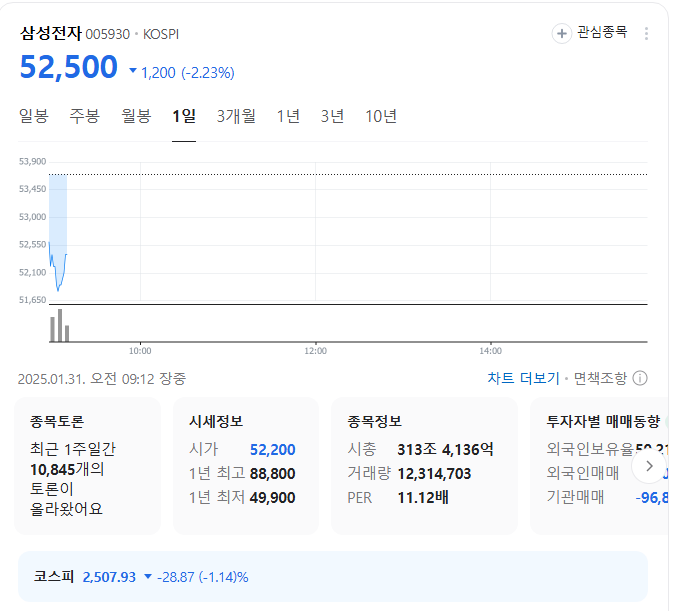This screenshot has width=678, height=611.
Task: Select the 1년 chart tab
Action: [x=288, y=116]
